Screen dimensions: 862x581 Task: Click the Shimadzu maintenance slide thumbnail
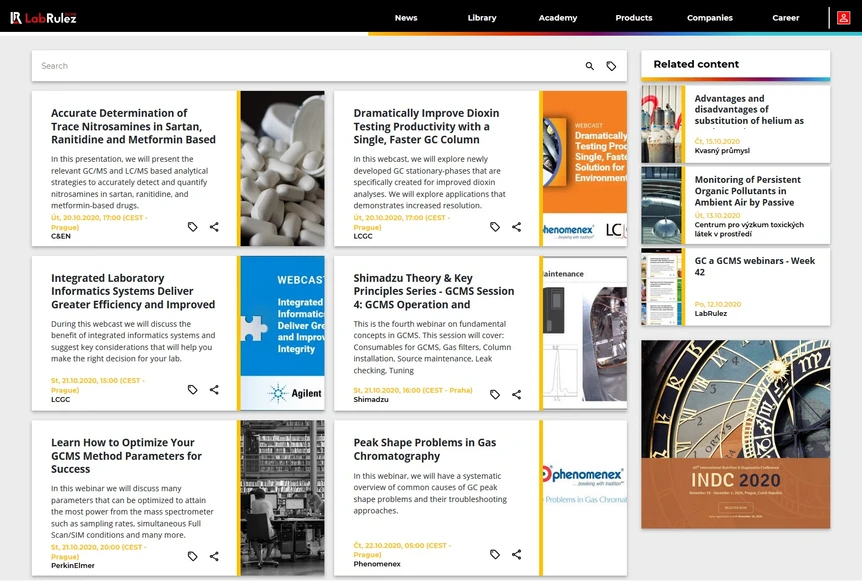(585, 333)
